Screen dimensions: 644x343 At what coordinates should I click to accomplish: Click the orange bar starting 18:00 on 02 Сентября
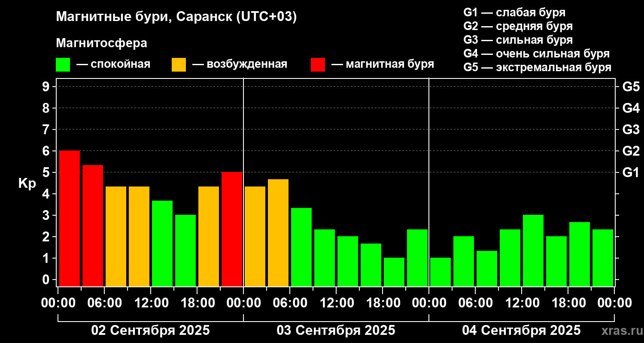tap(209, 237)
